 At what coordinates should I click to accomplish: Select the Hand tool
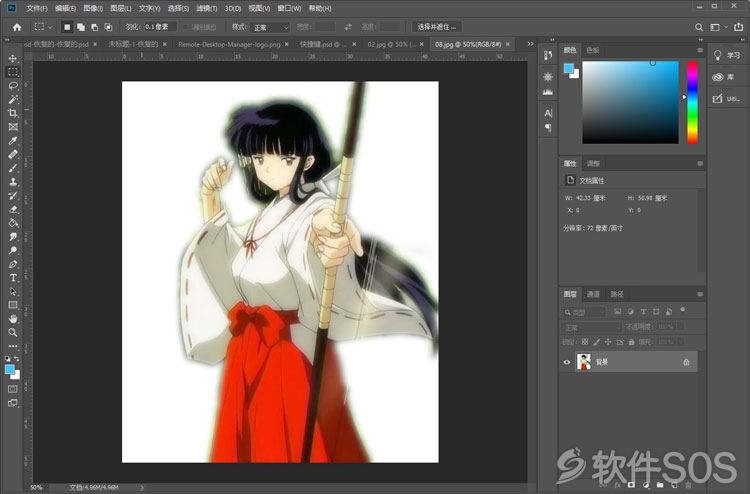tap(13, 319)
